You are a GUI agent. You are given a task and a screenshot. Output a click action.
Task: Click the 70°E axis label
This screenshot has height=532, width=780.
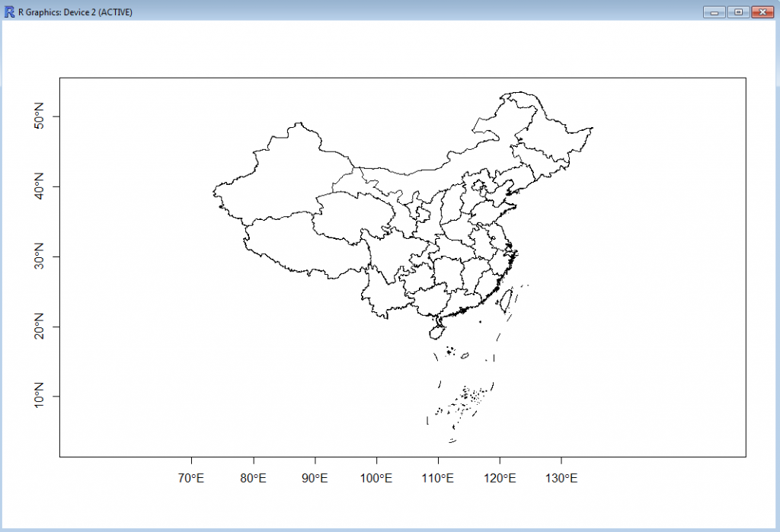click(192, 478)
